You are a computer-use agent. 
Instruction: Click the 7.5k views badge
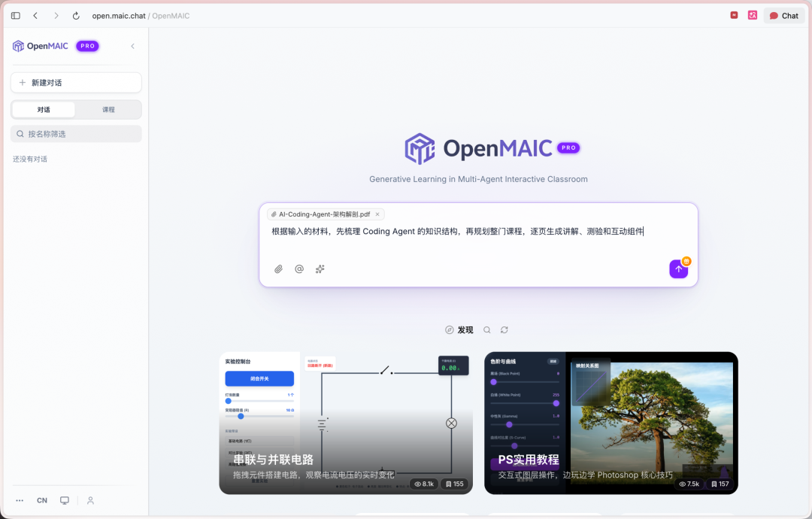click(689, 484)
